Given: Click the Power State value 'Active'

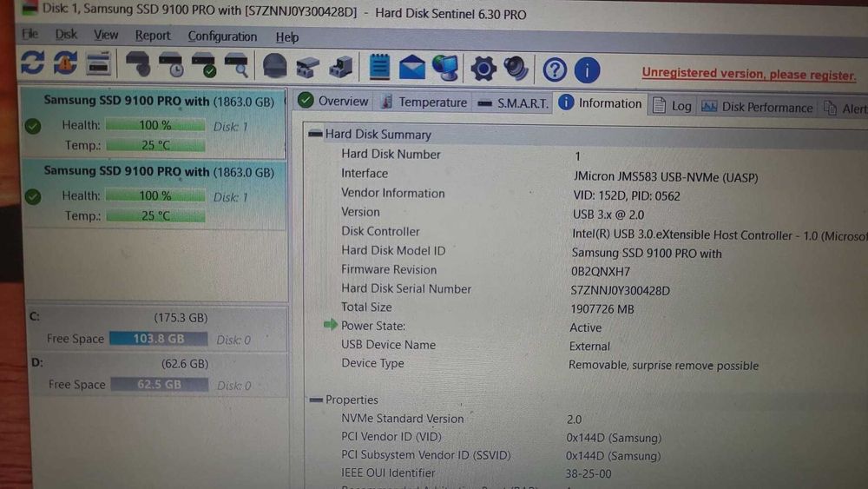Looking at the screenshot, I should (x=585, y=327).
